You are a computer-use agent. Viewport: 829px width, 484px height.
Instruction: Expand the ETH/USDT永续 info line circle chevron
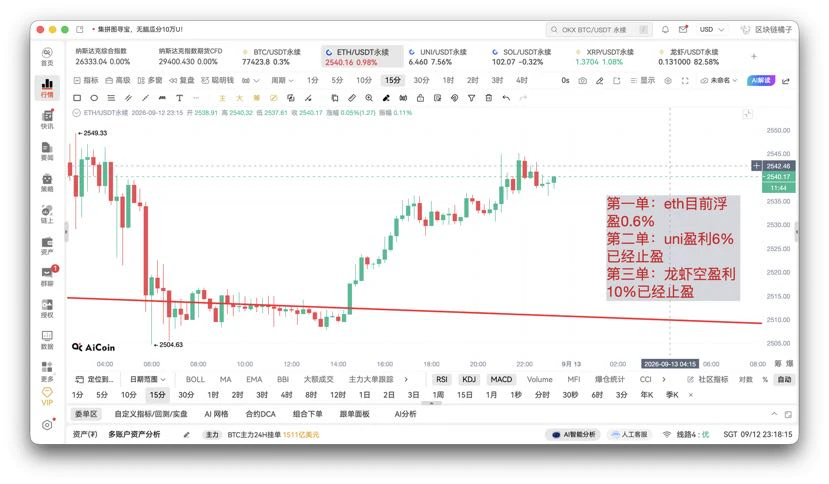[77, 113]
